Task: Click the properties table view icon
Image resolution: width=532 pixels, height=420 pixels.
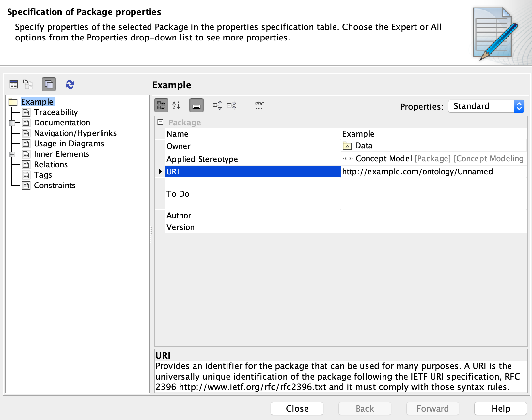Action: (x=14, y=85)
